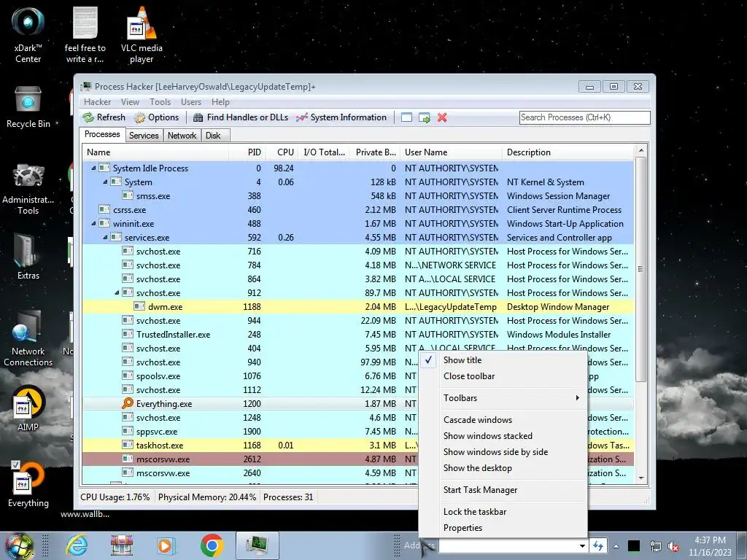Select the Everything.exe process icon

click(x=127, y=403)
